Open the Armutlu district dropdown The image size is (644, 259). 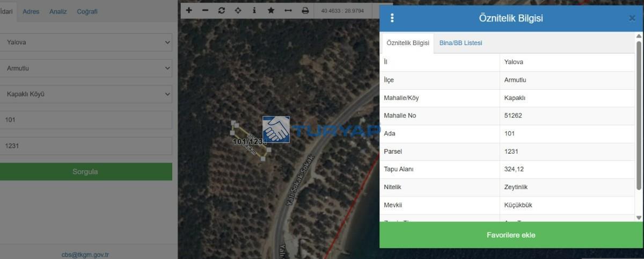coord(86,68)
